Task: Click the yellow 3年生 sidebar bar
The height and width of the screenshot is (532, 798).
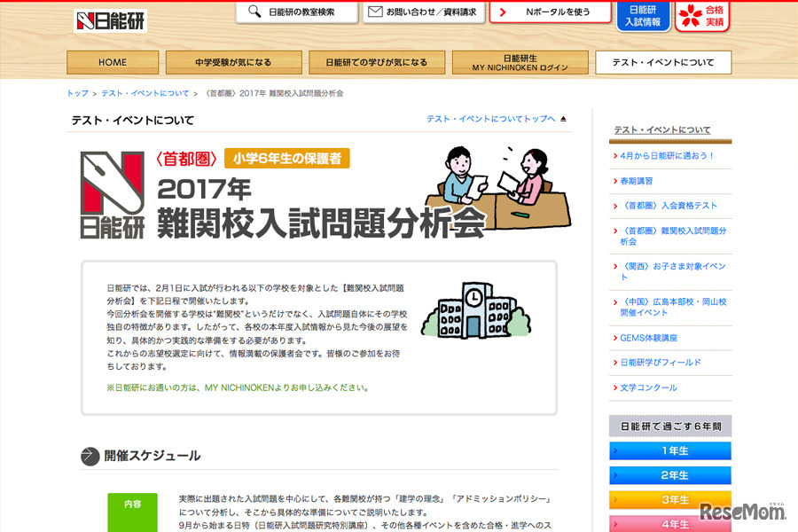Action: (670, 499)
